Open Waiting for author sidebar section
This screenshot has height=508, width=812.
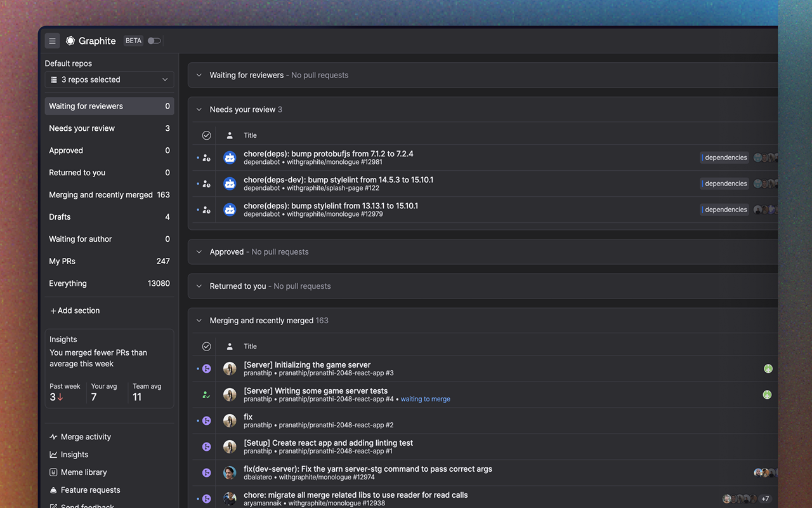tap(109, 239)
